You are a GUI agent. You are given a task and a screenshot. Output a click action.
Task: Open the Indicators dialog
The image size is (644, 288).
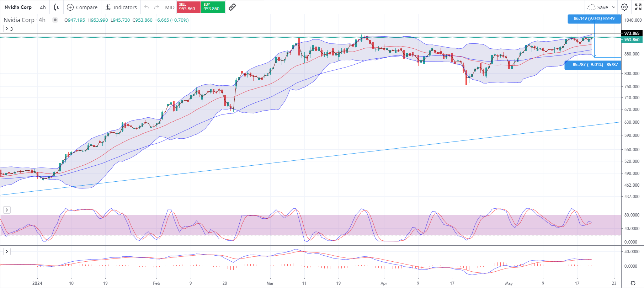click(x=121, y=7)
